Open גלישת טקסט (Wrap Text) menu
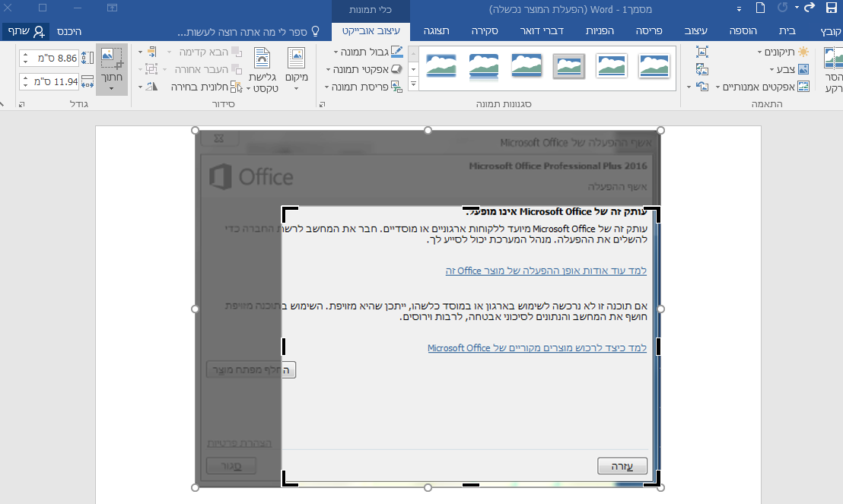 click(262, 71)
